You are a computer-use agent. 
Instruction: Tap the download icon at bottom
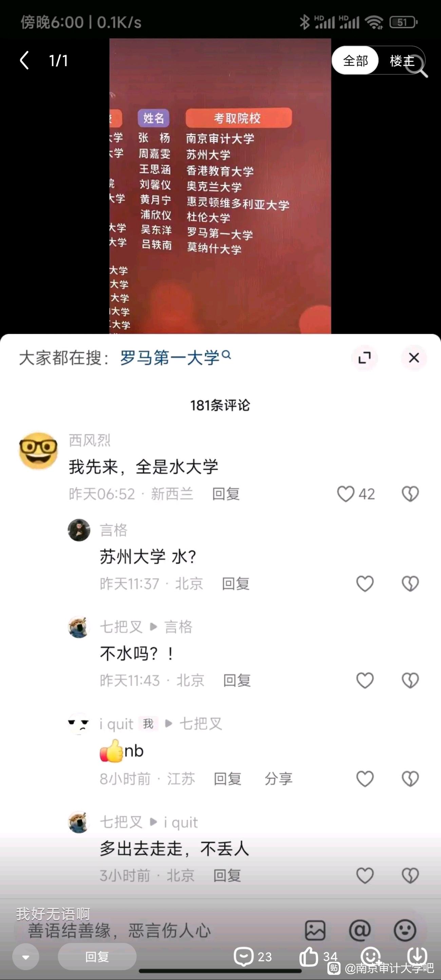(x=417, y=955)
